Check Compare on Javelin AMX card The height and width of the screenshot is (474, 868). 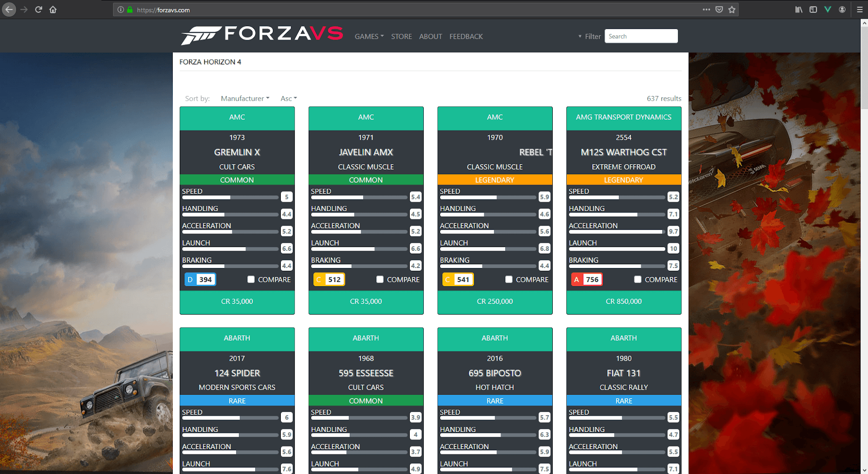point(380,279)
